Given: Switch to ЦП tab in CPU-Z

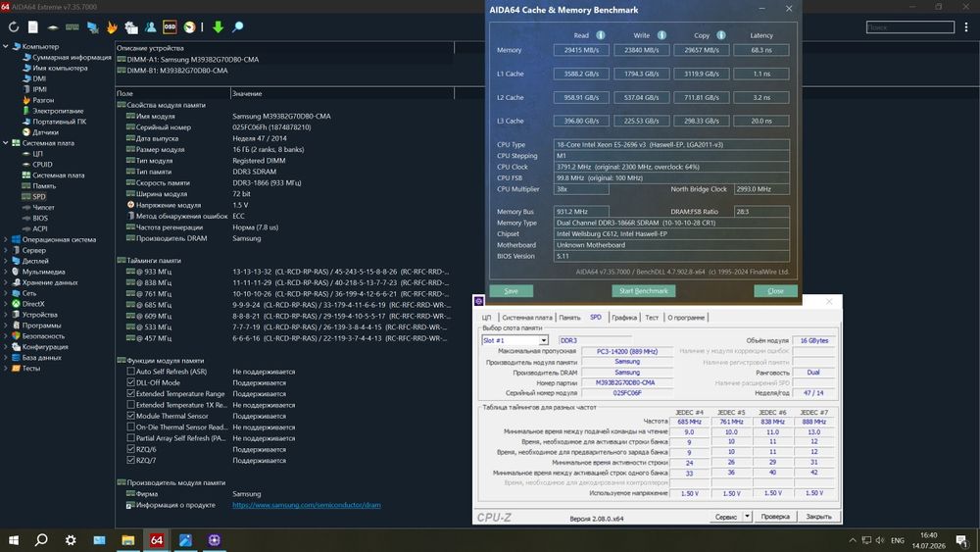Looking at the screenshot, I should 486,318.
